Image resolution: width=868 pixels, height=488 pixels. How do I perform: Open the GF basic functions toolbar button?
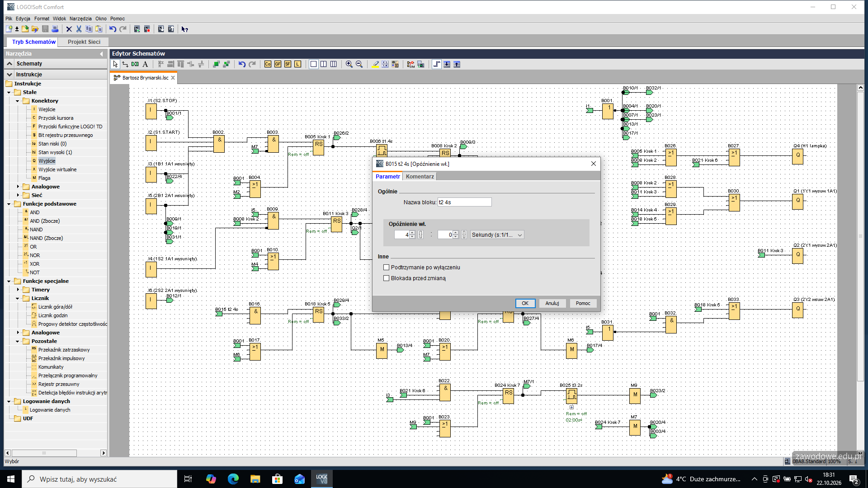click(278, 64)
